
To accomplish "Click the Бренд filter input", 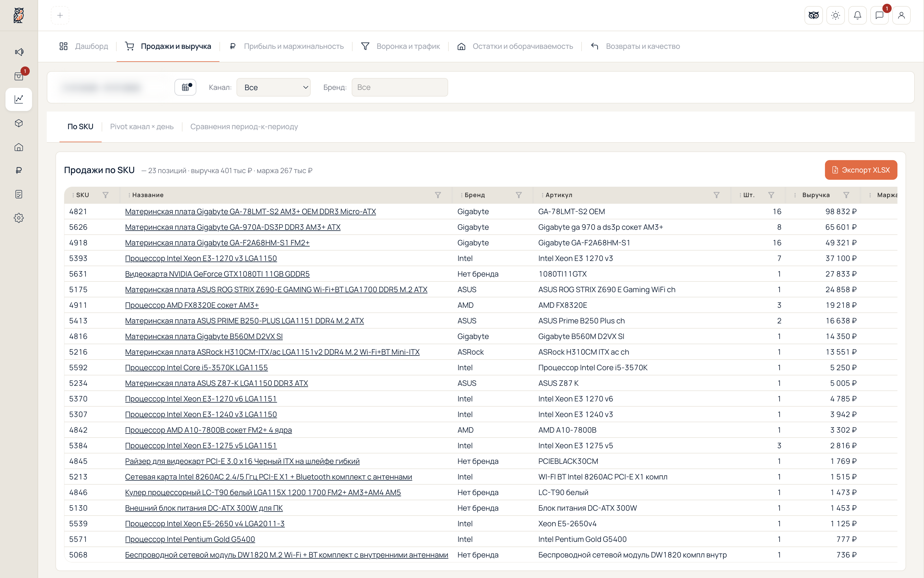I will pyautogui.click(x=400, y=87).
